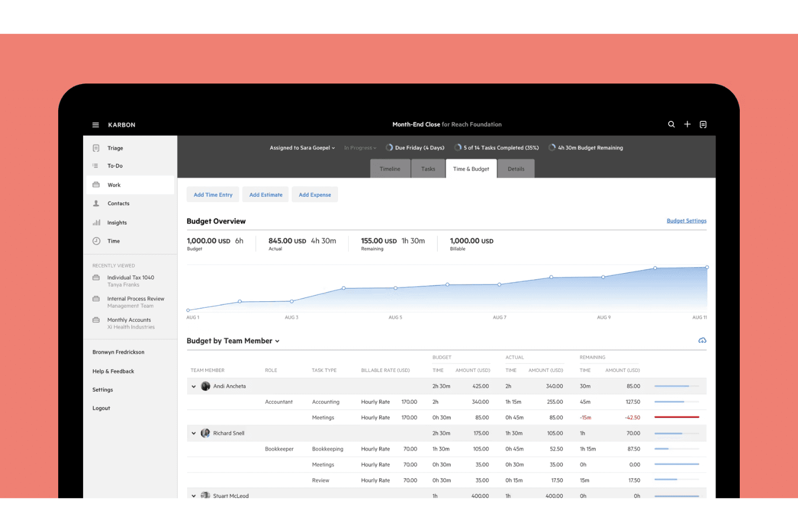Click the To-Do list icon
This screenshot has width=798, height=532.
click(96, 166)
